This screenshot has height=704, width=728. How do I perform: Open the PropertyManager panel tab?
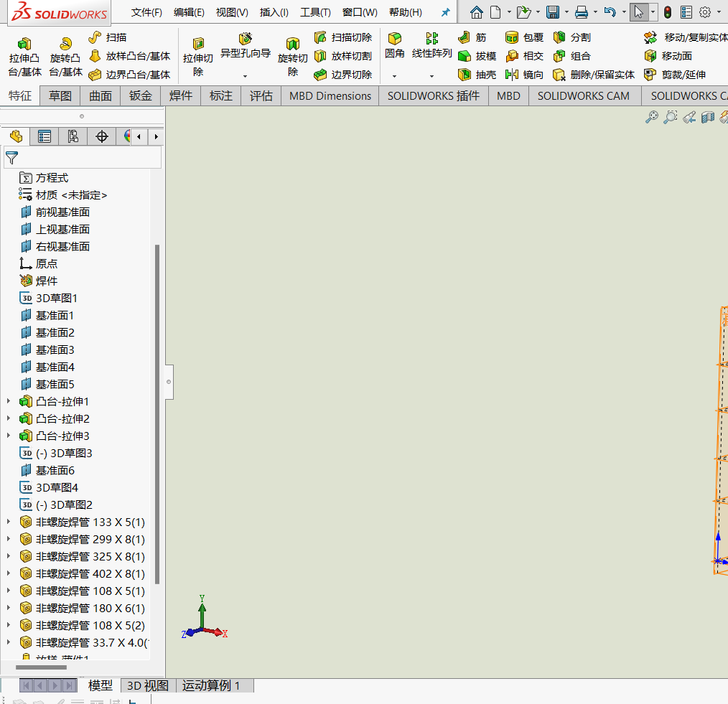[45, 136]
